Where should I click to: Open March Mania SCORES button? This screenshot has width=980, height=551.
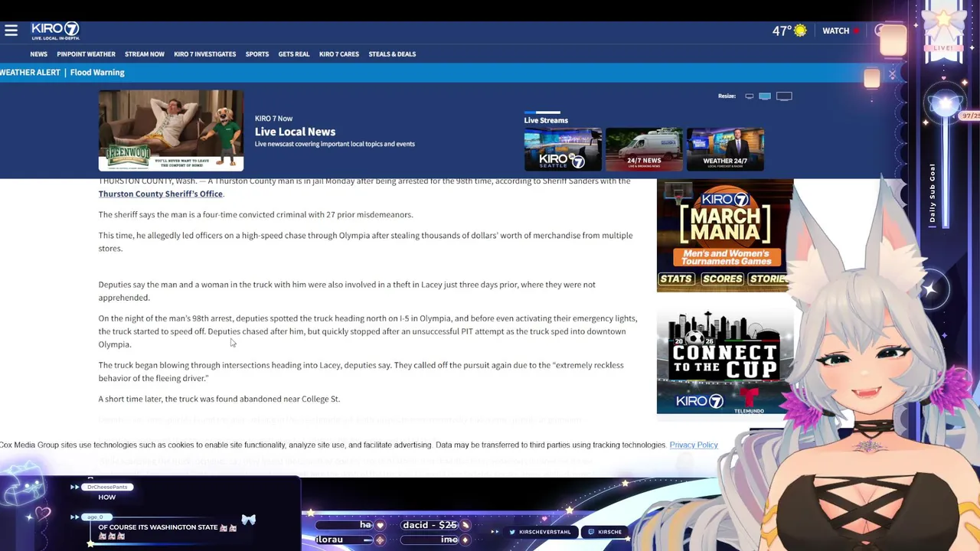[x=722, y=279]
